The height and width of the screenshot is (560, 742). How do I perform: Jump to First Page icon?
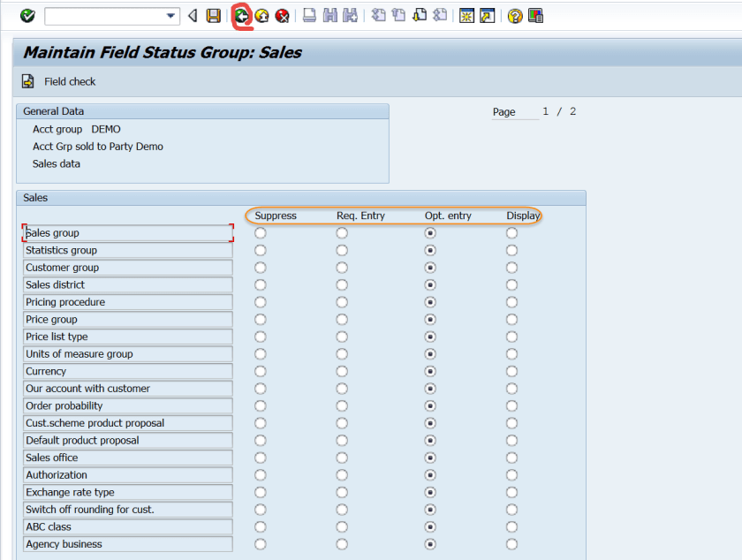point(378,16)
